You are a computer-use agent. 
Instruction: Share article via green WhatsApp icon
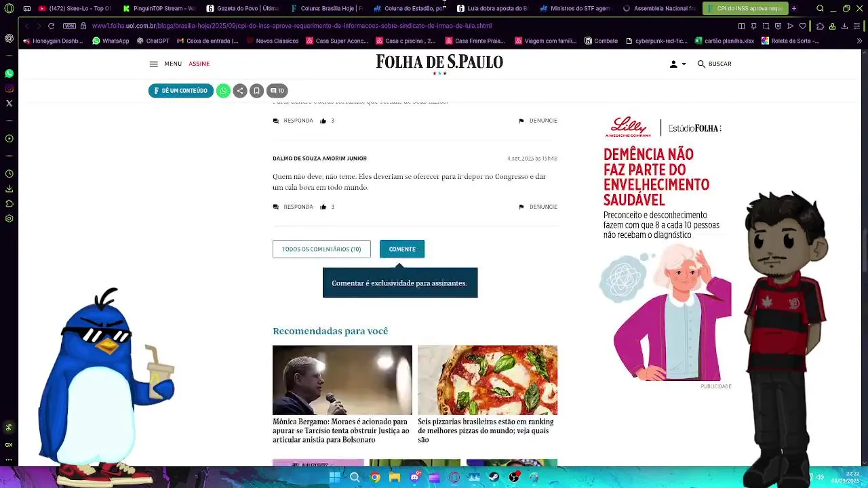tap(223, 91)
